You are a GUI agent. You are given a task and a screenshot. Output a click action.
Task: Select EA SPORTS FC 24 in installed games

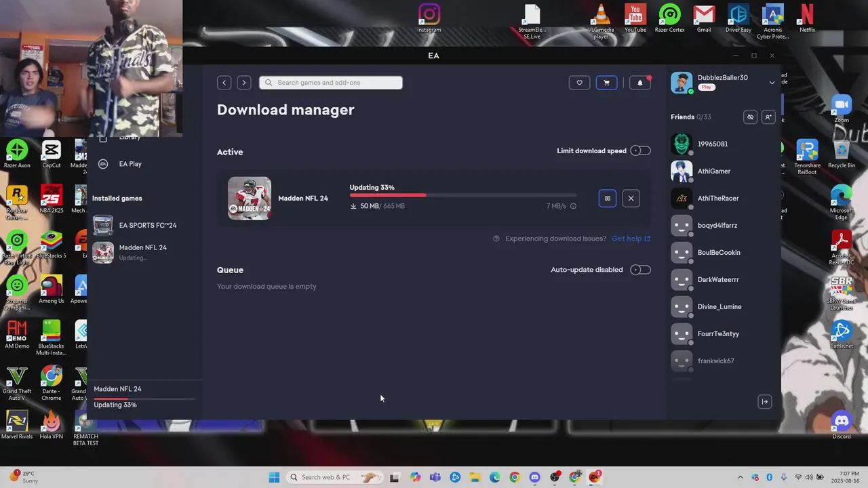[x=144, y=225]
